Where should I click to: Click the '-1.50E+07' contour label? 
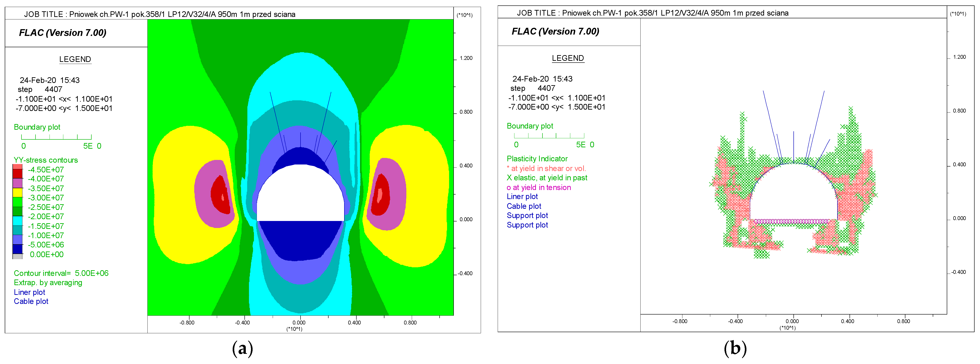46,226
